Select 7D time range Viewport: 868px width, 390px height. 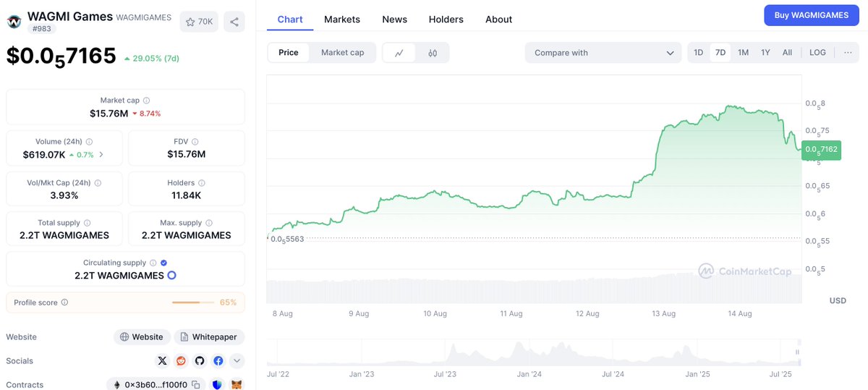720,53
